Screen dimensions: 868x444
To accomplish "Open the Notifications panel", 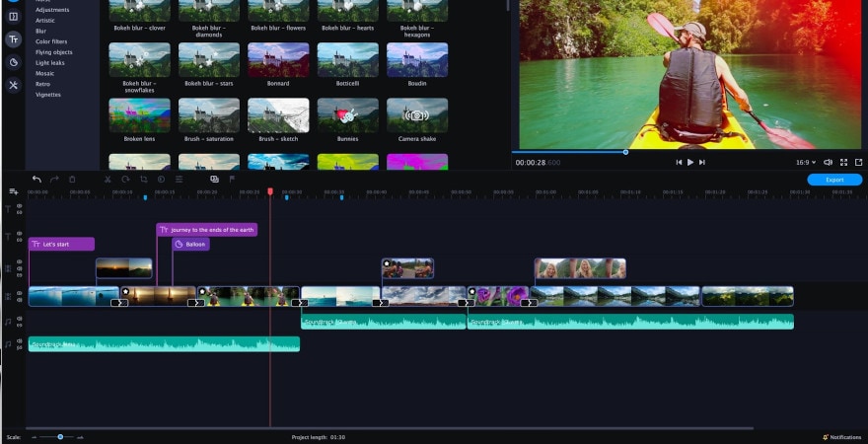I will 841,436.
